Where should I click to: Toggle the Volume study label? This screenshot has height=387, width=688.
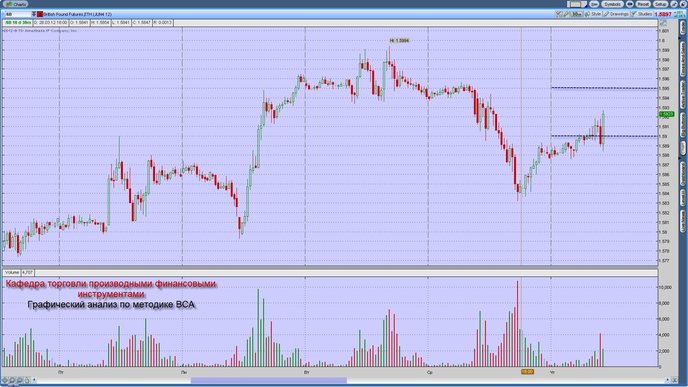point(12,272)
